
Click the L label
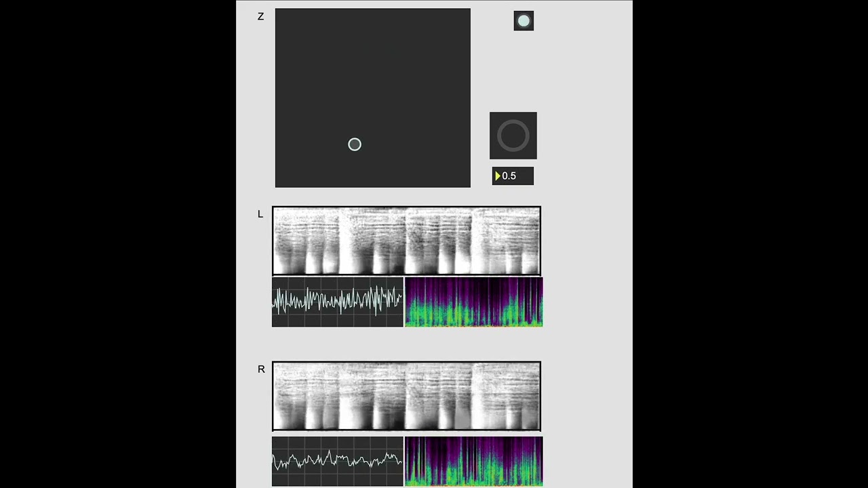[260, 213]
